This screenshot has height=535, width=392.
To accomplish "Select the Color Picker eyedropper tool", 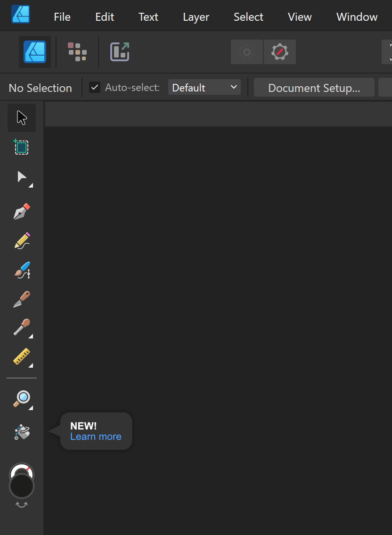I will [x=22, y=327].
